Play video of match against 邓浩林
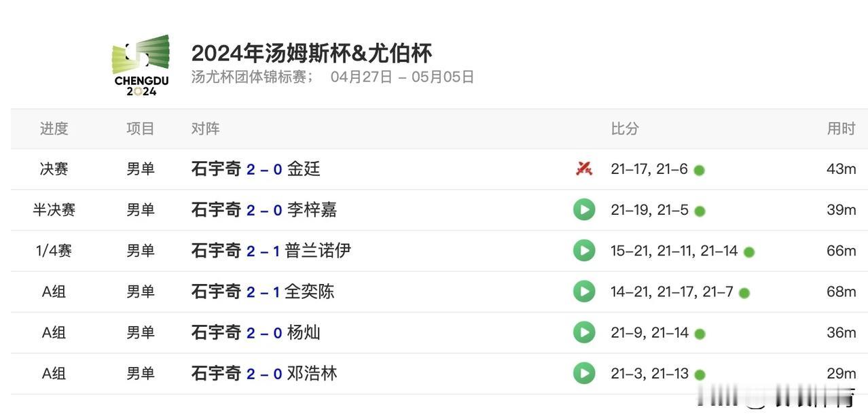This screenshot has height=420, width=868. 584,372
